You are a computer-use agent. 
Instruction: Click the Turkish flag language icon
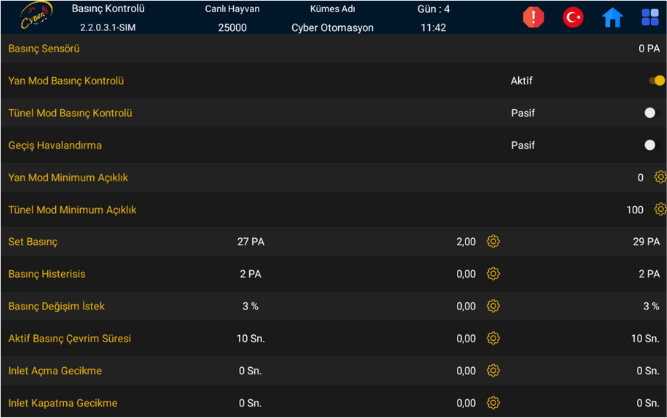[573, 17]
